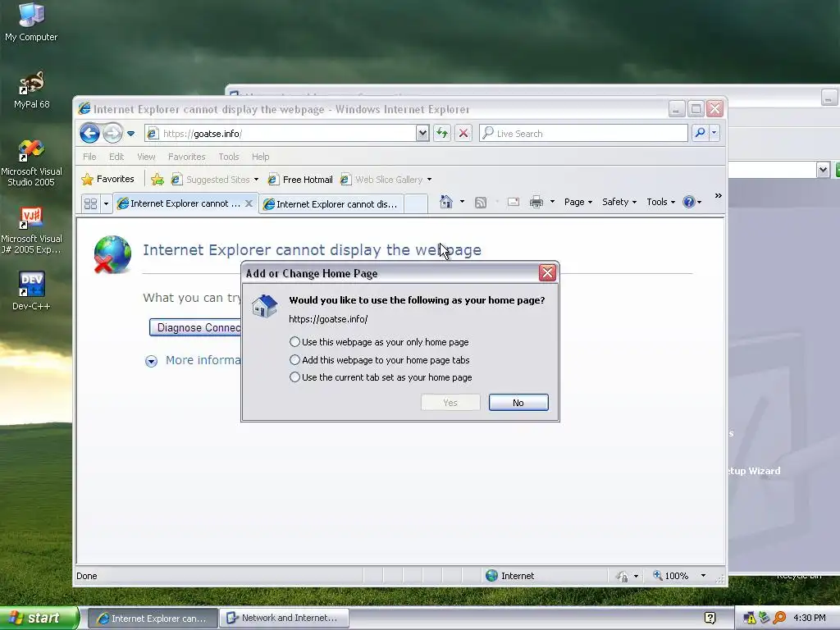Screen dimensions: 840x630
Task: Close the first tab with its X
Action: click(x=249, y=203)
